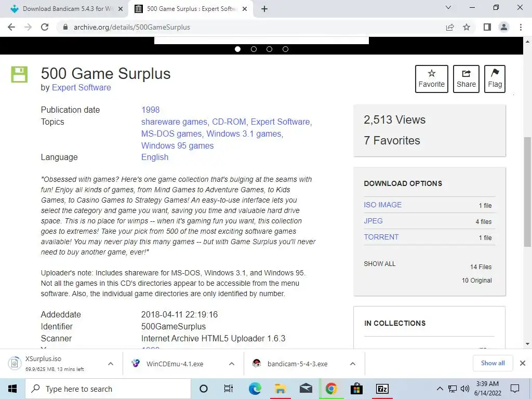Open JPEG download option
532x399 pixels.
coord(373,221)
